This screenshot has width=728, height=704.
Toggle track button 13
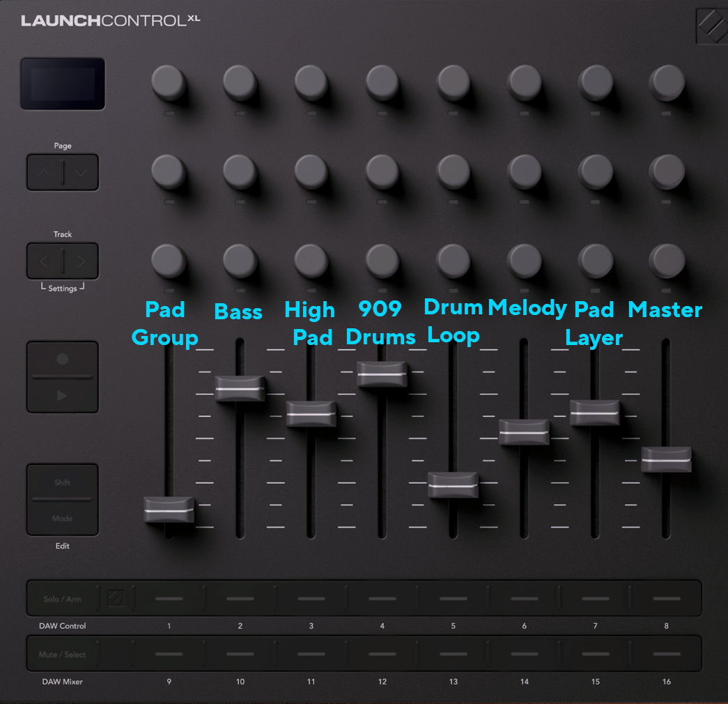[x=453, y=654]
